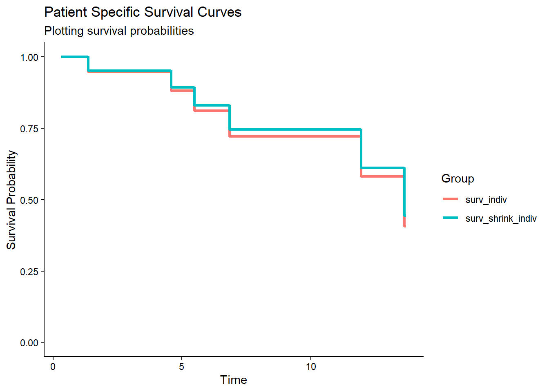Viewport: 549px width, 392px height.
Task: Select the Time x-axis label
Action: [233, 380]
